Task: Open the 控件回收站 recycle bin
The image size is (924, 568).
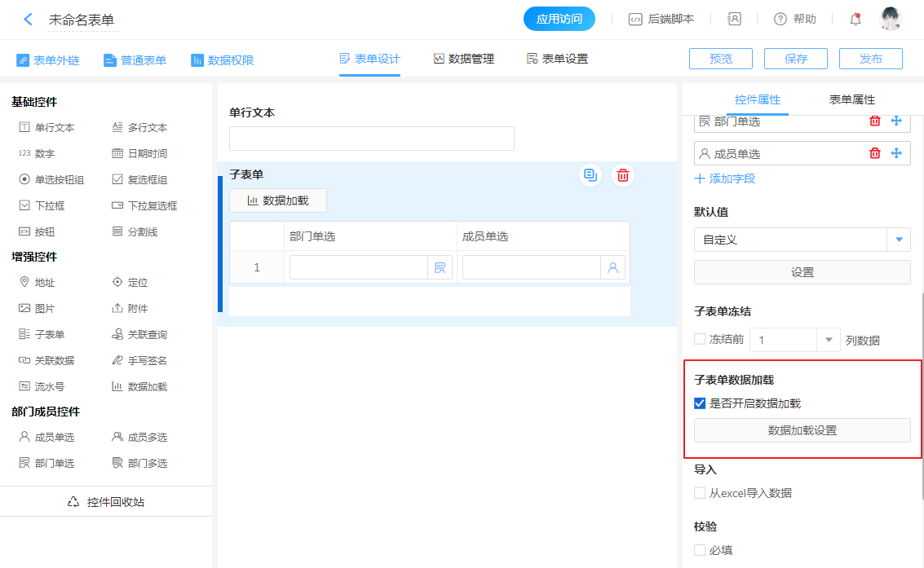Action: pyautogui.click(x=106, y=502)
